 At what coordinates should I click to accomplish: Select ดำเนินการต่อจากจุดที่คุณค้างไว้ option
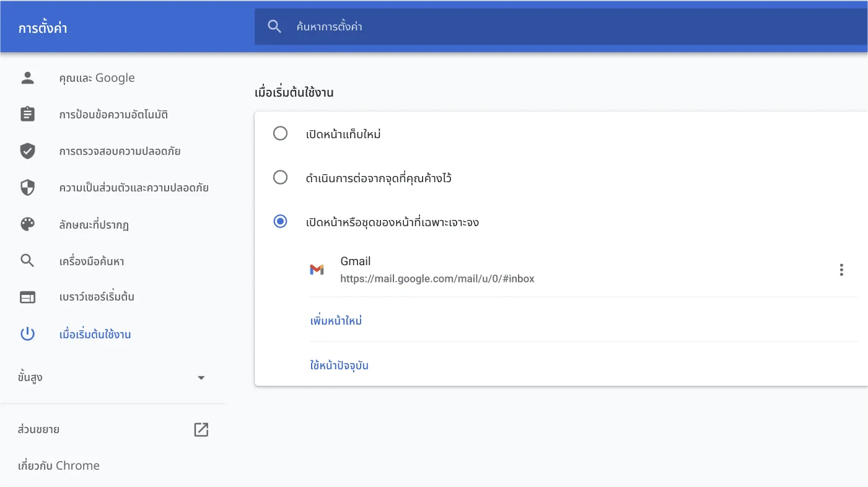pos(280,177)
